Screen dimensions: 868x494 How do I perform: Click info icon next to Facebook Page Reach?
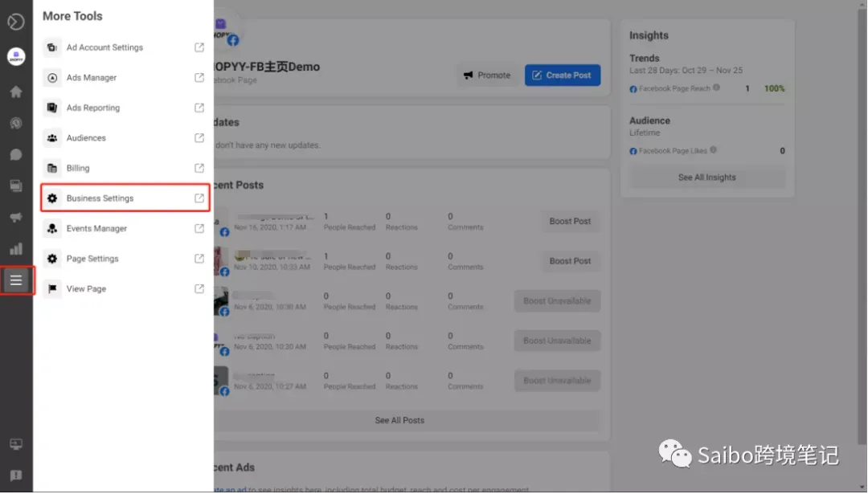point(716,88)
